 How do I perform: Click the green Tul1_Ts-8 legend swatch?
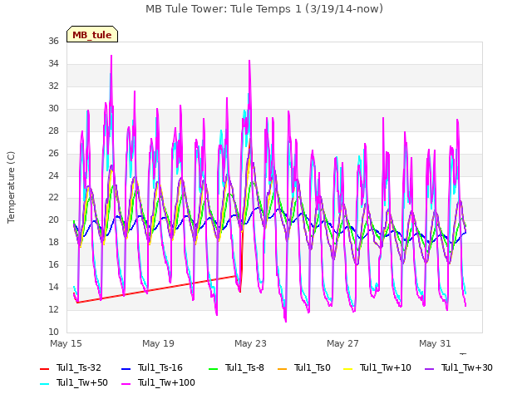click(213, 368)
